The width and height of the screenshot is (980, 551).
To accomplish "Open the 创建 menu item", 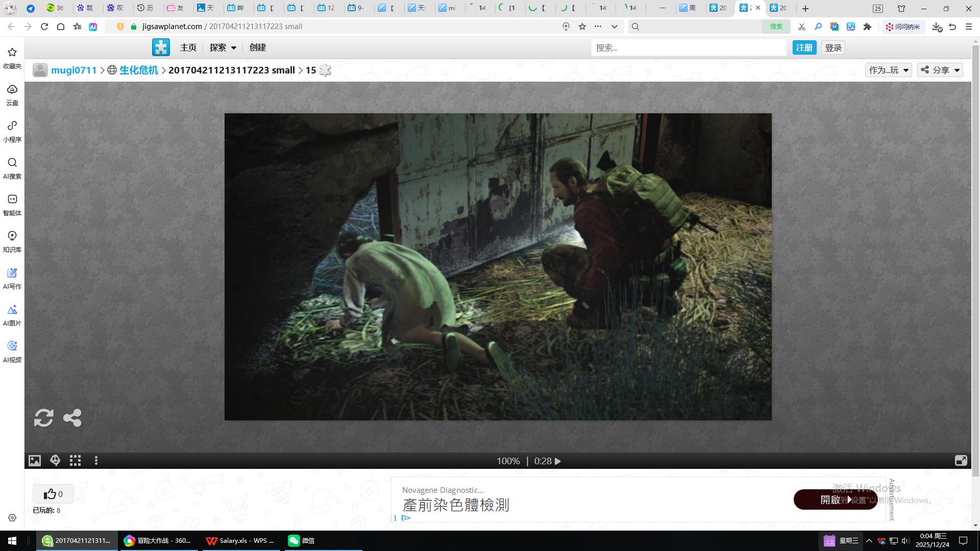I will [x=257, y=47].
